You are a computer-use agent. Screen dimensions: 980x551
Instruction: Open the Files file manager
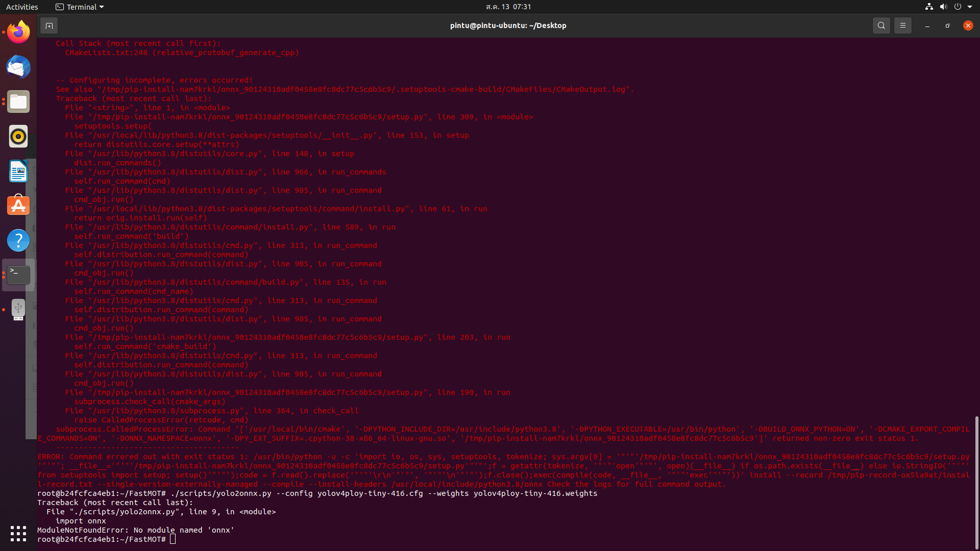[18, 102]
